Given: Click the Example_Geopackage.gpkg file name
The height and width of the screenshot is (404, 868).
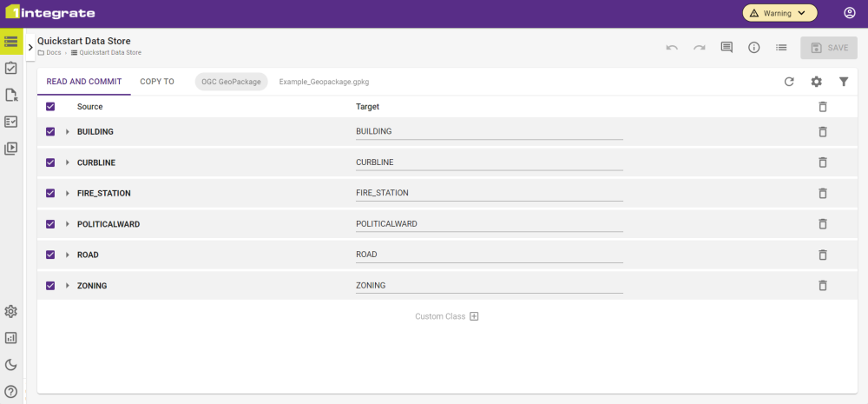Looking at the screenshot, I should coord(324,82).
